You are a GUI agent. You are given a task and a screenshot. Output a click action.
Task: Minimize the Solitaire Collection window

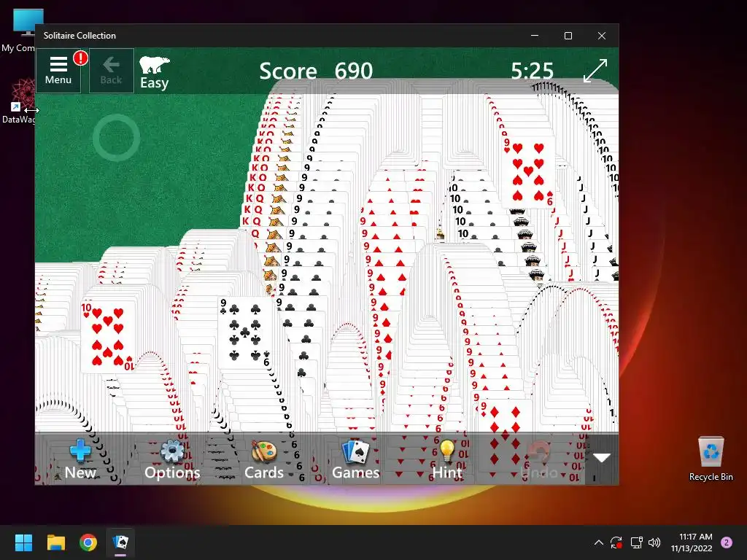(535, 36)
